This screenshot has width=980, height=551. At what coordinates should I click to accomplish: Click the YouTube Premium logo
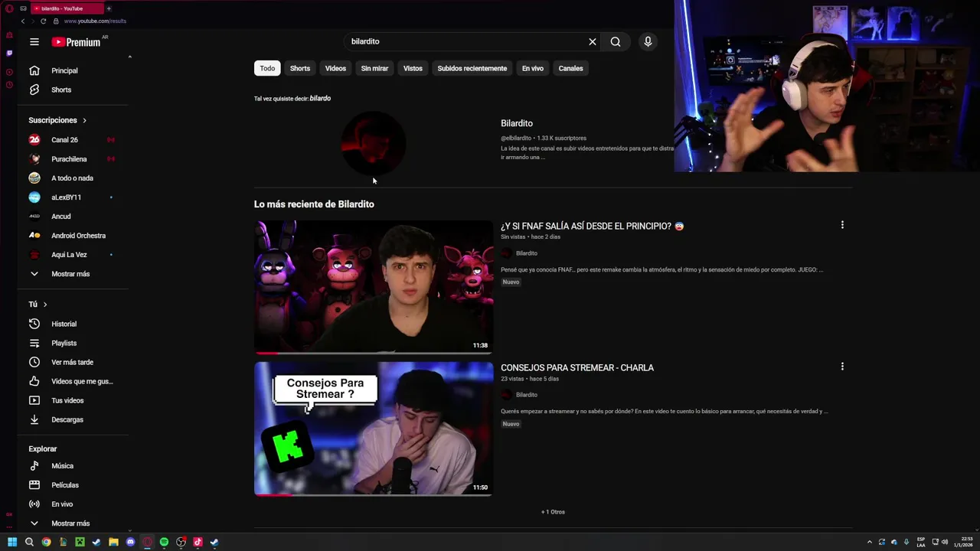(77, 42)
